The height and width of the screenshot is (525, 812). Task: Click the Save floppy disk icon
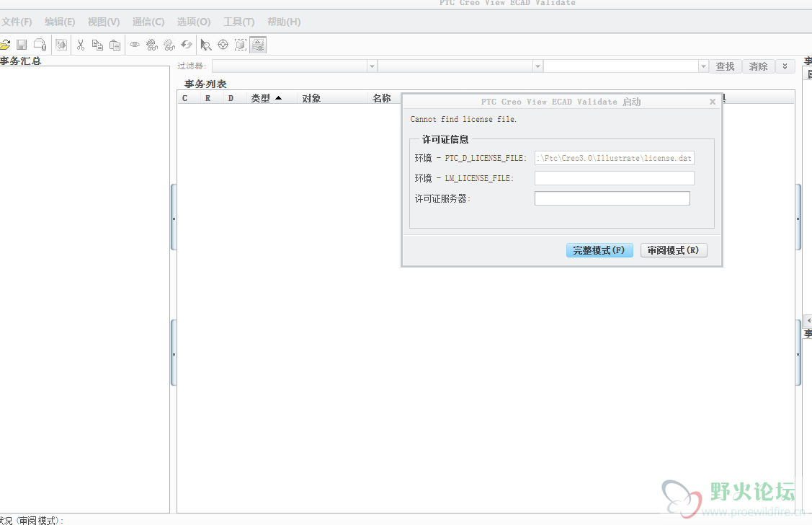click(x=22, y=45)
